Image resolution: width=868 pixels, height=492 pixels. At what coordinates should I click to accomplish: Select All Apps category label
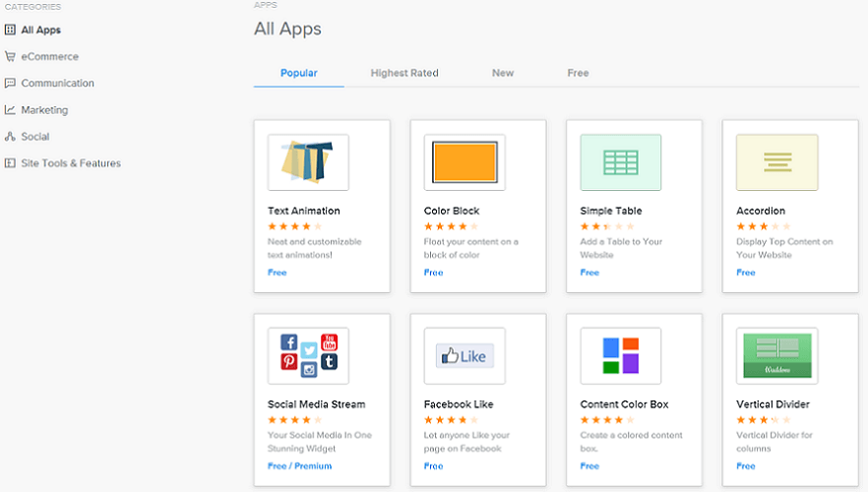coord(41,30)
